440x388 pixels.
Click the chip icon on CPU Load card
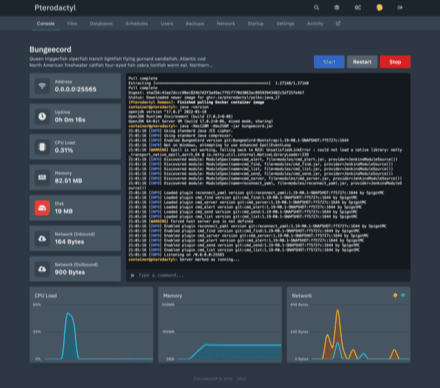tap(42, 147)
